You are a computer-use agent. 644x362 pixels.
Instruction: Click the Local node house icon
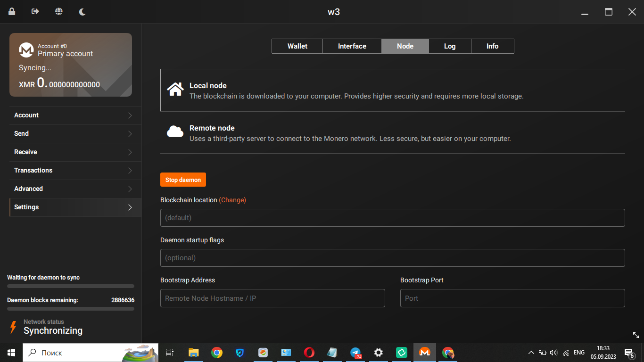tap(175, 90)
